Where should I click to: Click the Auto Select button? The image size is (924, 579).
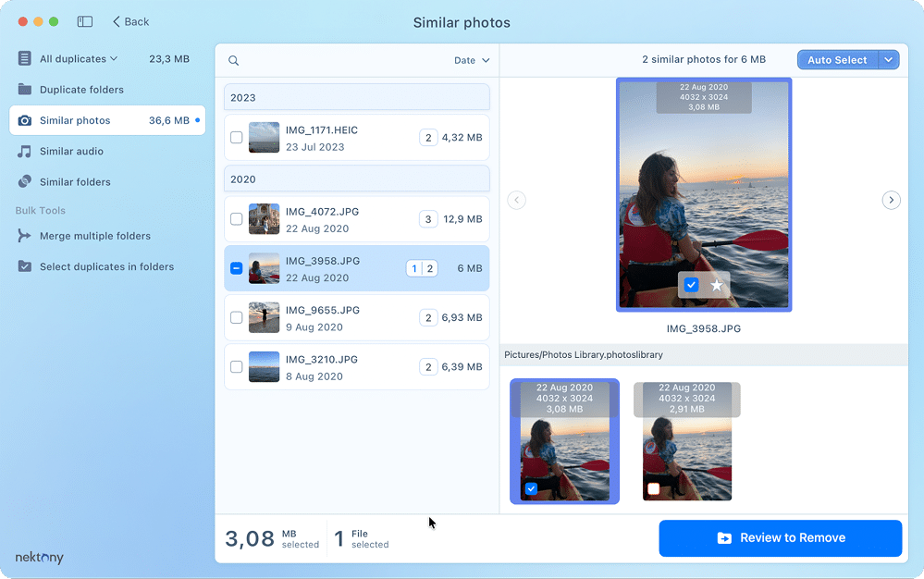(836, 59)
